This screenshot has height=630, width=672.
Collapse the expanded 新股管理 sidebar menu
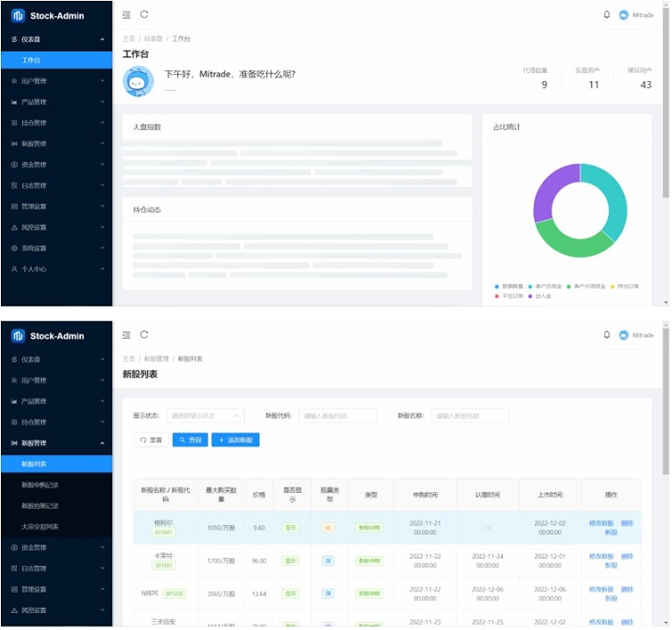102,443
